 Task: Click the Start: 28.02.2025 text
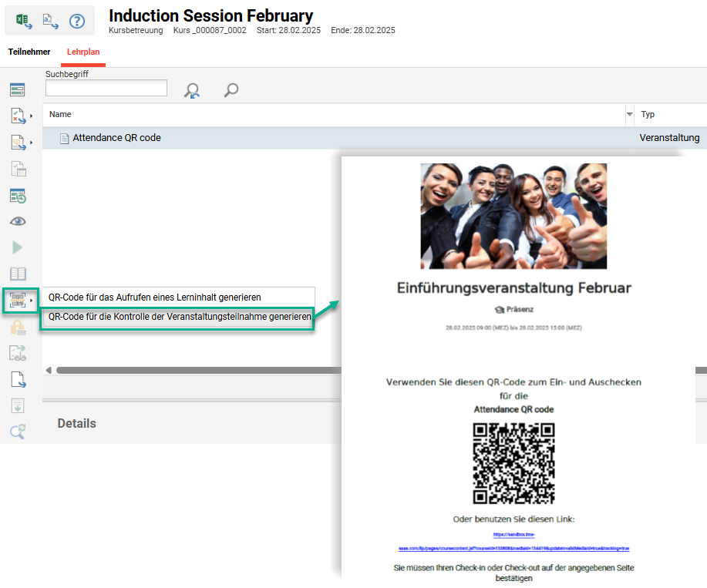coord(288,30)
